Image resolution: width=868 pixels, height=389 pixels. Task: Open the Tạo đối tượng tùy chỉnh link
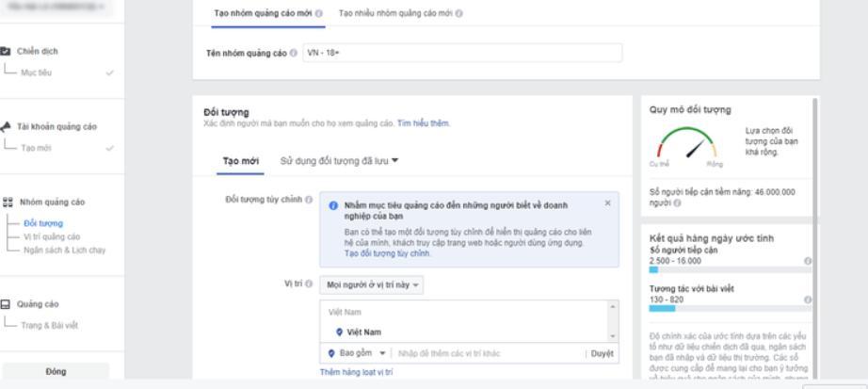387,253
